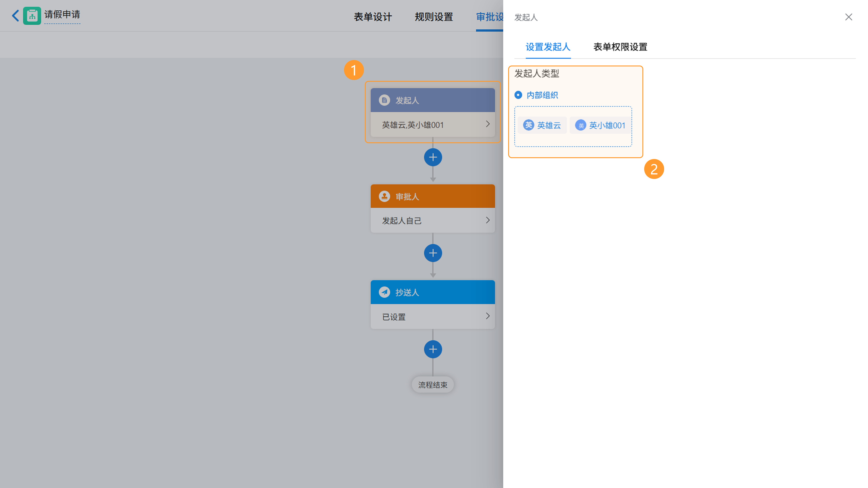
Task: Click the back arrow icon
Action: coord(15,16)
